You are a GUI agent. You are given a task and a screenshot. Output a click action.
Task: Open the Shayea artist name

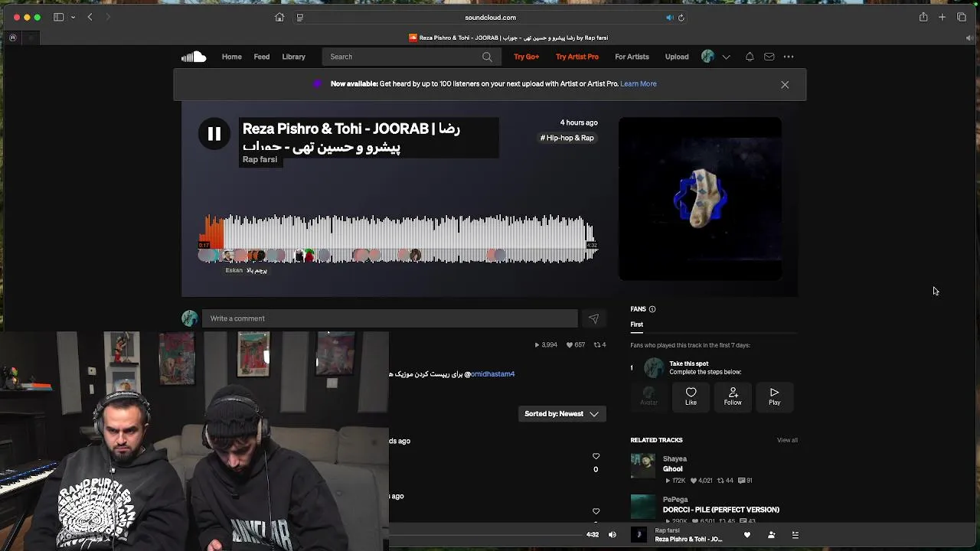click(675, 459)
